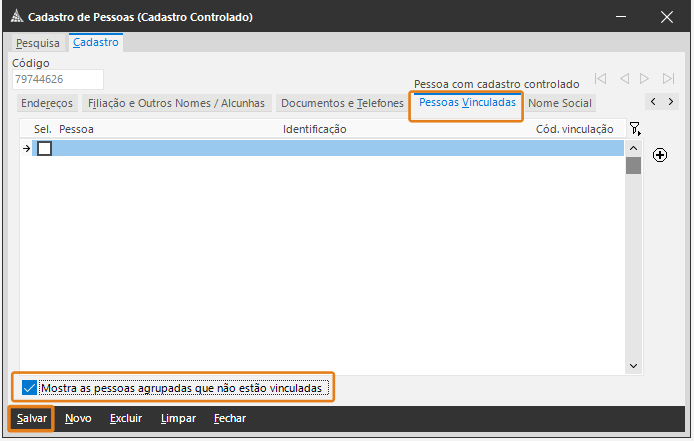This screenshot has width=694, height=441.
Task: Go to the next record
Action: tap(645, 78)
